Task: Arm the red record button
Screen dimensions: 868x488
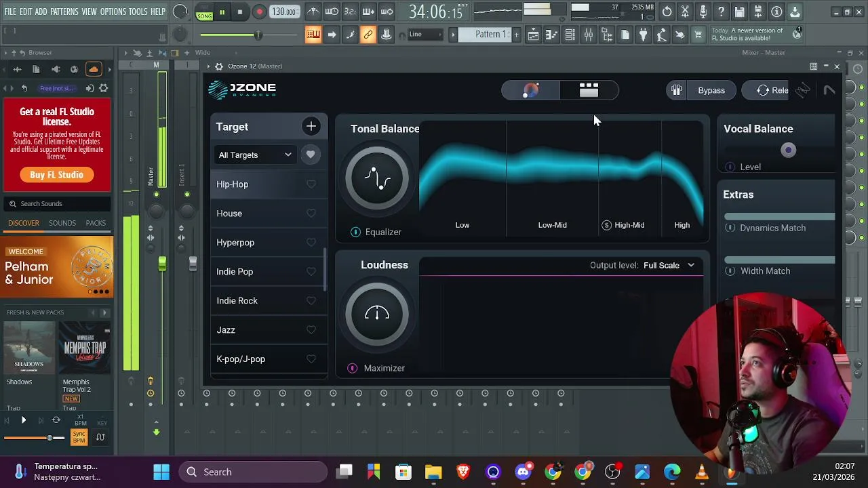Action: [259, 12]
